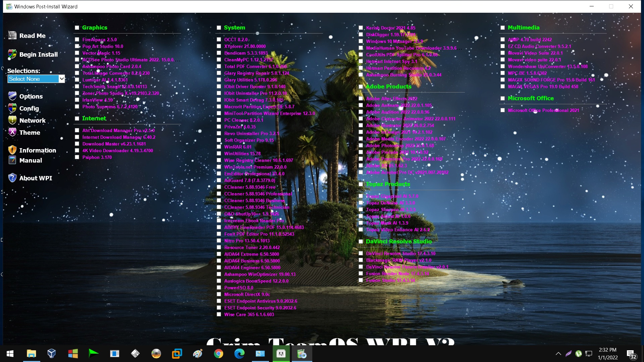Select Kerish Doctor 2021 4.85 entry
The width and height of the screenshot is (644, 362).
[390, 28]
